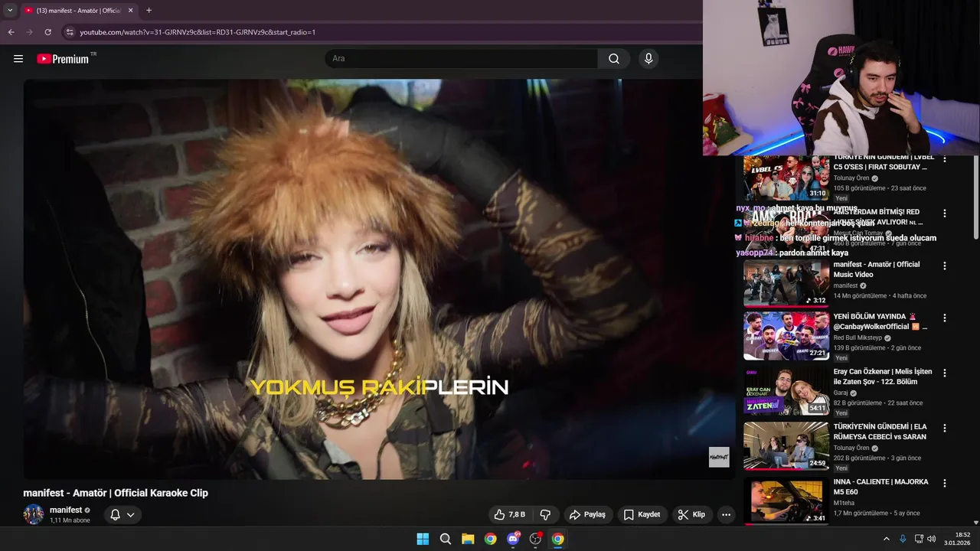Open options for Yeni Bölüm Yayında video
Image resolution: width=980 pixels, height=551 pixels.
coord(945,318)
